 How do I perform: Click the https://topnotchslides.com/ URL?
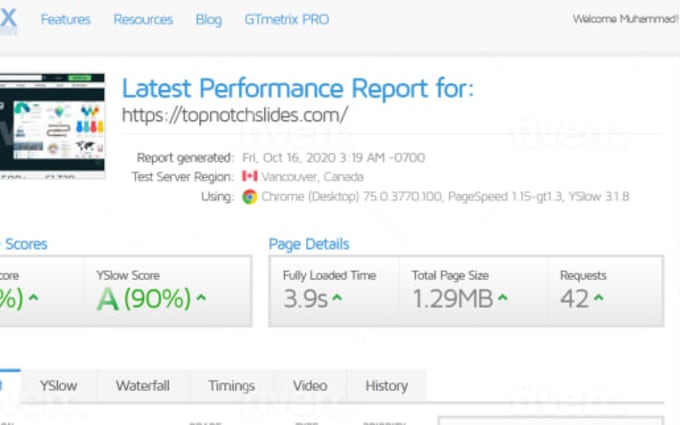coord(235,115)
